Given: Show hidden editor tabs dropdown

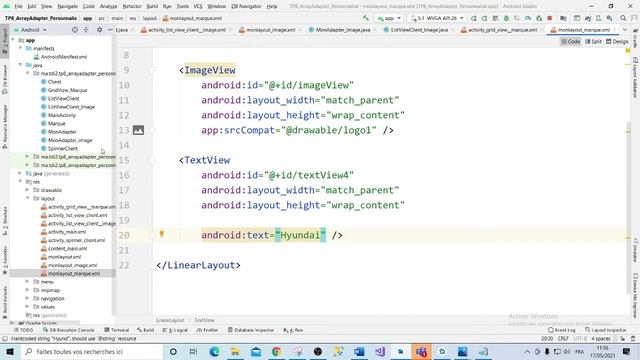Looking at the screenshot, I should point(624,30).
